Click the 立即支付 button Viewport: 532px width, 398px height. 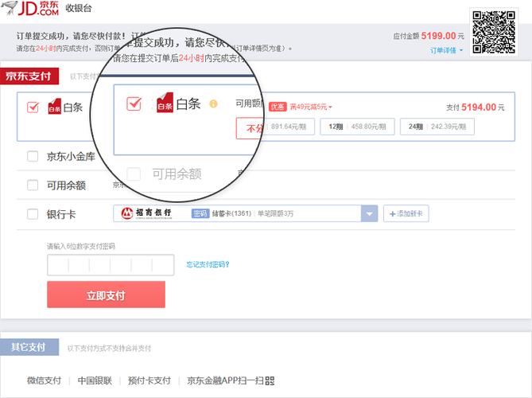(x=107, y=295)
